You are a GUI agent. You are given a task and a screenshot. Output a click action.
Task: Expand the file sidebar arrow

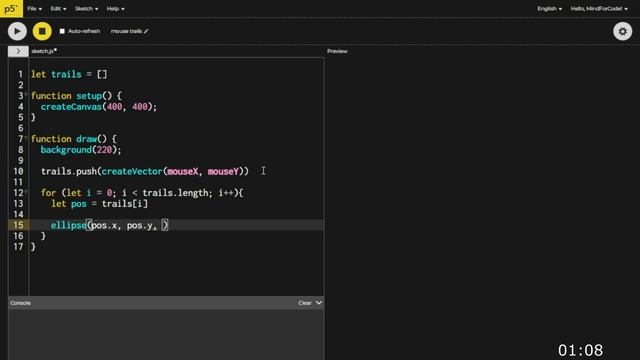[x=18, y=51]
